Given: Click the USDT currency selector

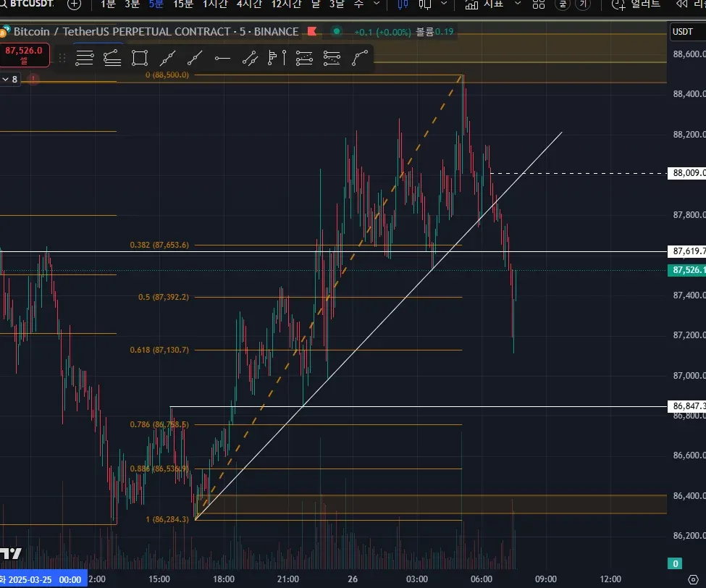Looking at the screenshot, I should coord(683,32).
